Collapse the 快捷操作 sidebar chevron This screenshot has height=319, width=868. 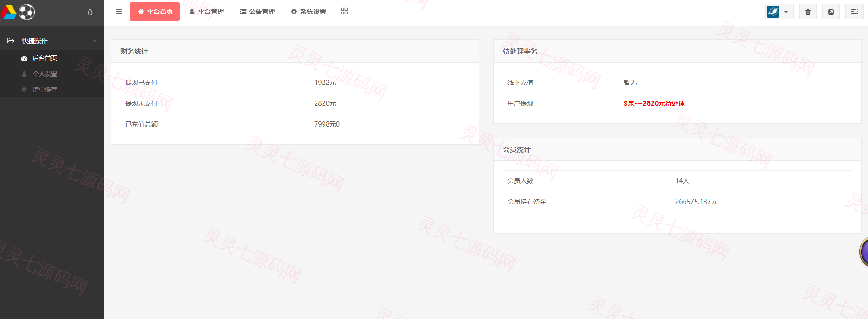[95, 41]
